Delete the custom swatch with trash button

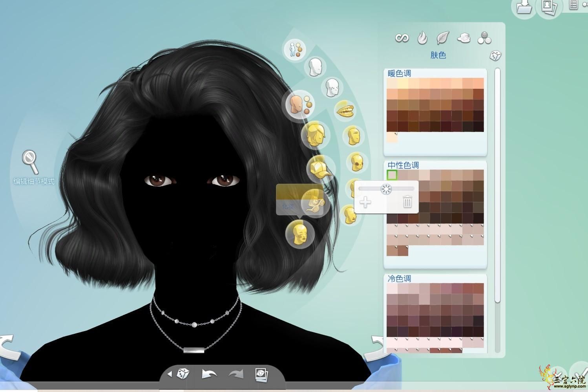pos(407,202)
